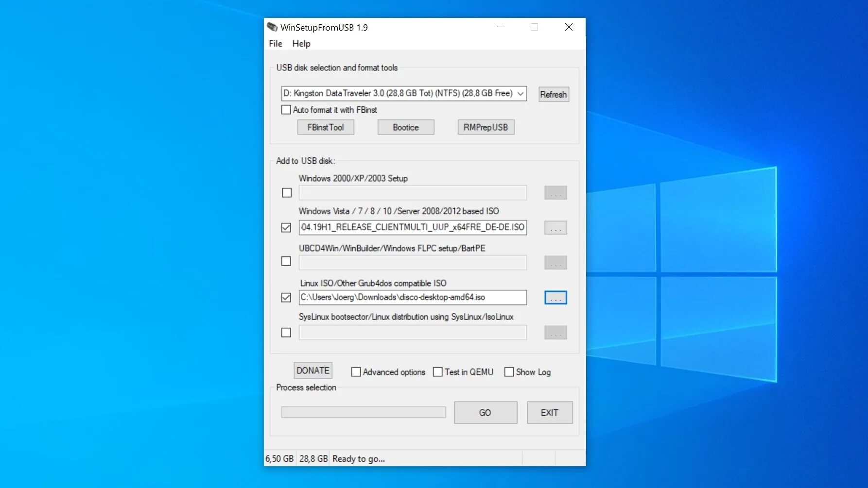
Task: Open the Help menu
Action: pos(301,43)
